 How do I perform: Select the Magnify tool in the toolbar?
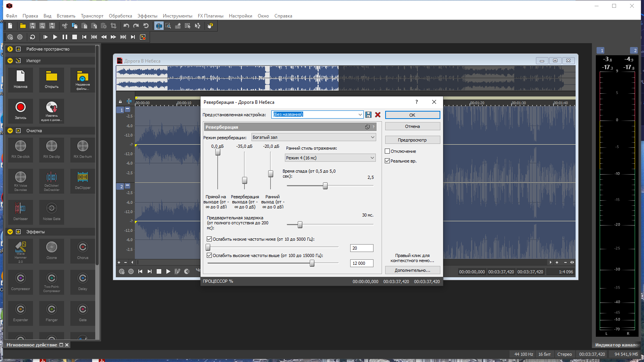coord(168,26)
